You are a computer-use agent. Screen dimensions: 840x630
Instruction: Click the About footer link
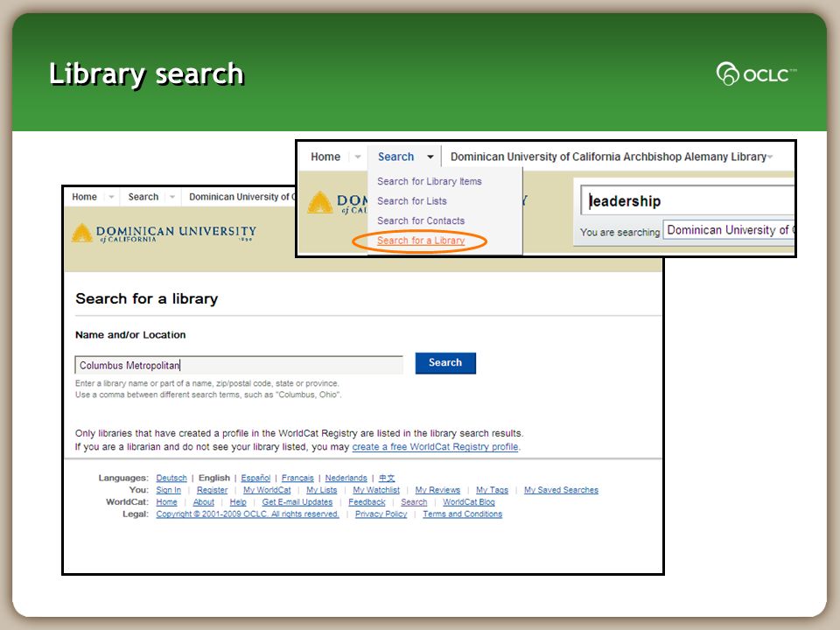[203, 502]
